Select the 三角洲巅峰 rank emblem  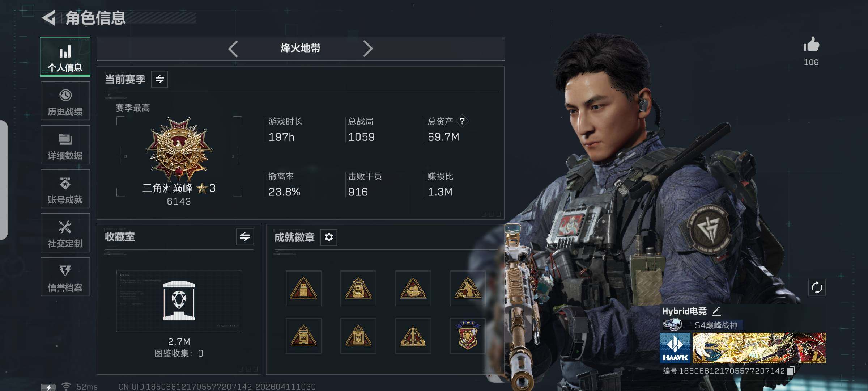179,149
